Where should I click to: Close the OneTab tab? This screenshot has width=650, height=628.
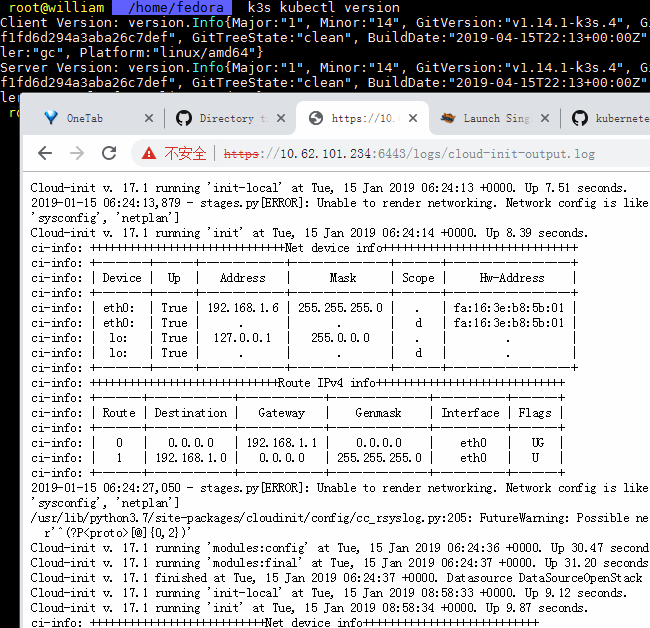(149, 118)
